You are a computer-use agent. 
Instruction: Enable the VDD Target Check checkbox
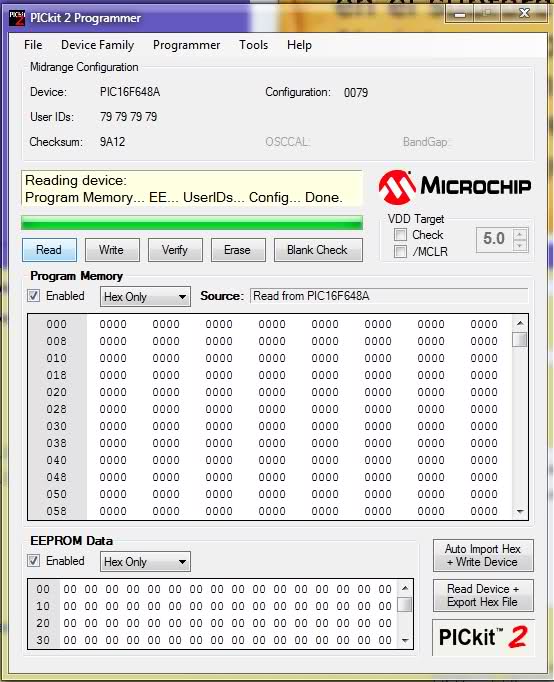point(400,235)
